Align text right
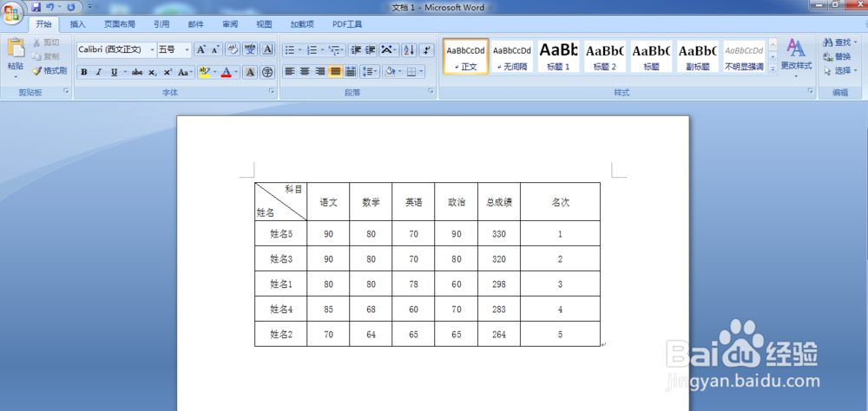Image resolution: width=868 pixels, height=411 pixels. pos(320,71)
